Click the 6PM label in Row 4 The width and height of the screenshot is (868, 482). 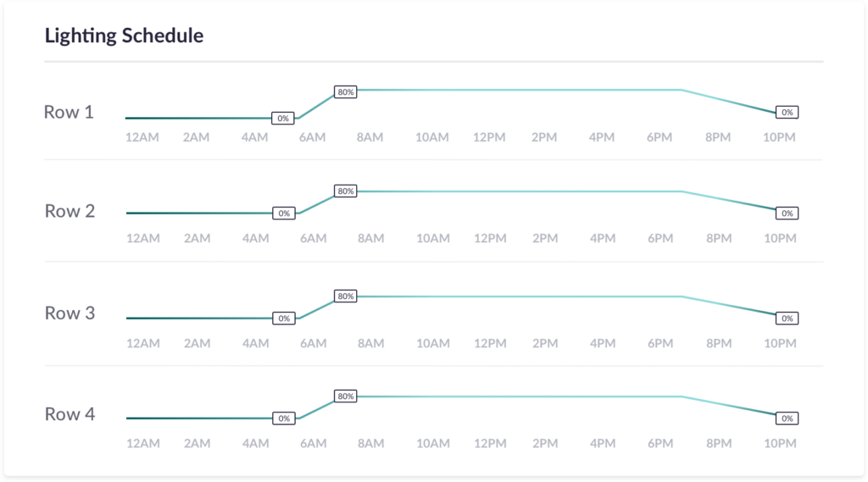(x=660, y=443)
